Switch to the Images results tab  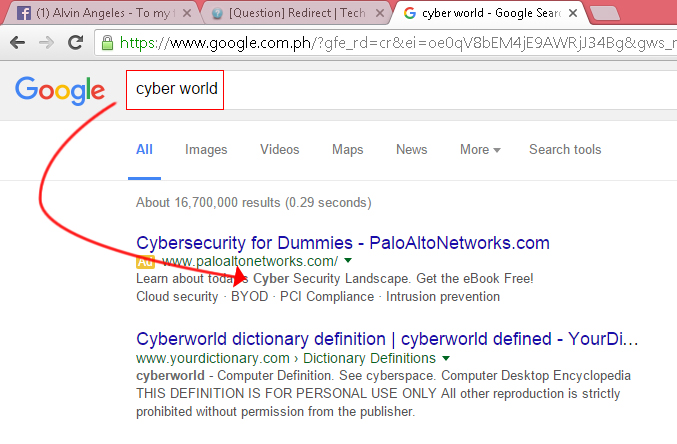pyautogui.click(x=206, y=149)
